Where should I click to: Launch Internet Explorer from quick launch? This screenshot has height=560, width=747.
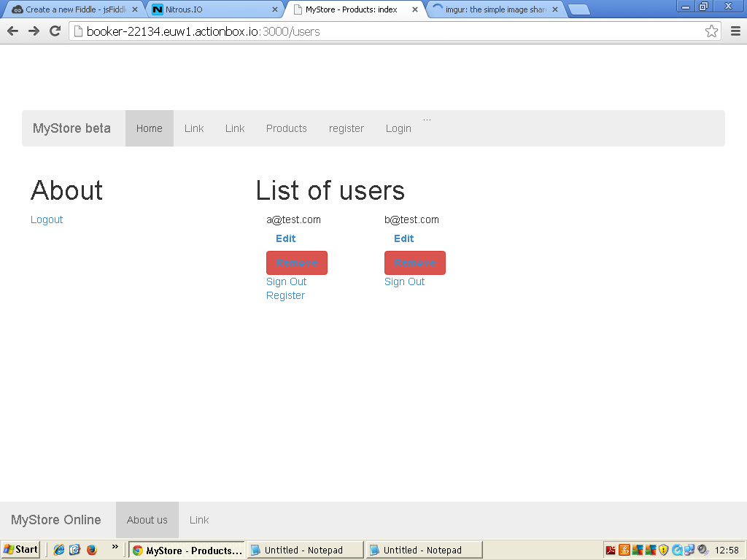pyautogui.click(x=59, y=550)
